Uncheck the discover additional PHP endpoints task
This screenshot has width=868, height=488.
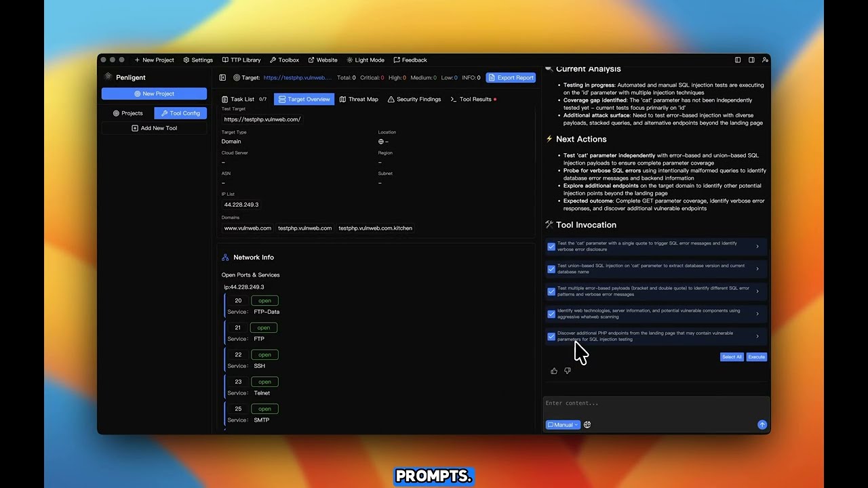click(551, 336)
